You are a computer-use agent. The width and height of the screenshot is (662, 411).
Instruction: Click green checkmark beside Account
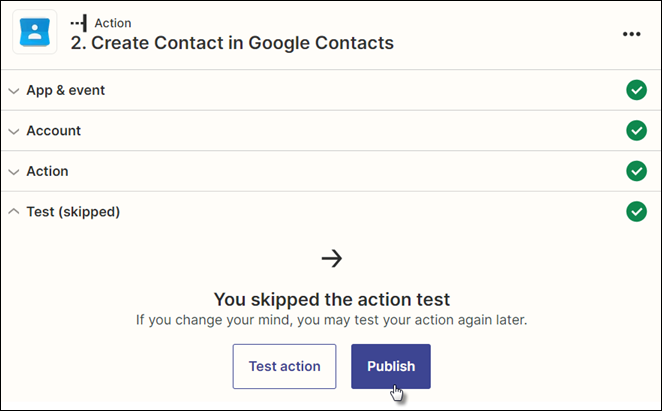pyautogui.click(x=636, y=131)
